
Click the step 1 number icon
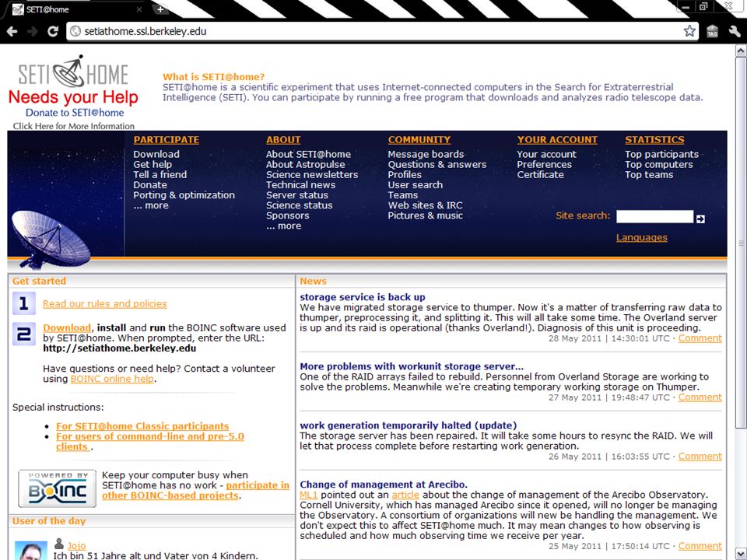[x=24, y=303]
